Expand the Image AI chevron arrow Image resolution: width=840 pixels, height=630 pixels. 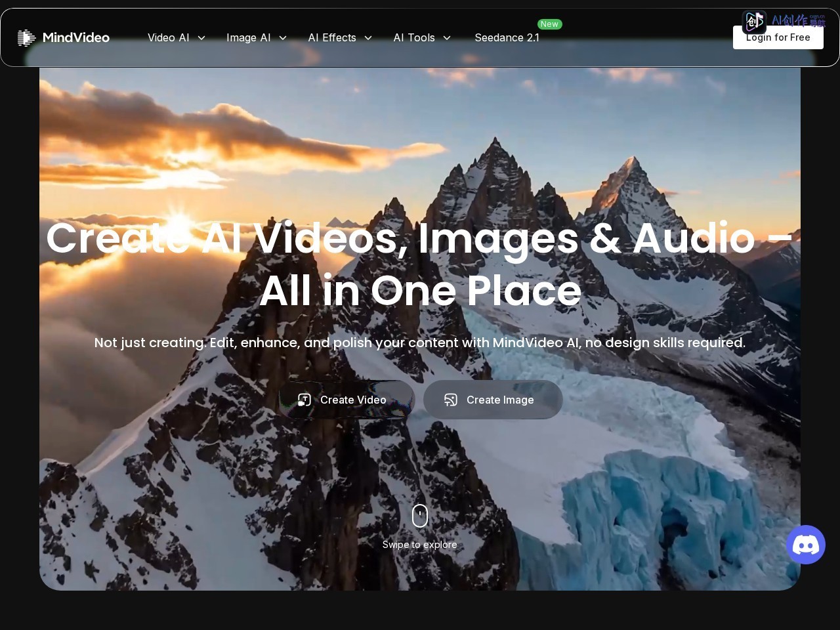283,38
